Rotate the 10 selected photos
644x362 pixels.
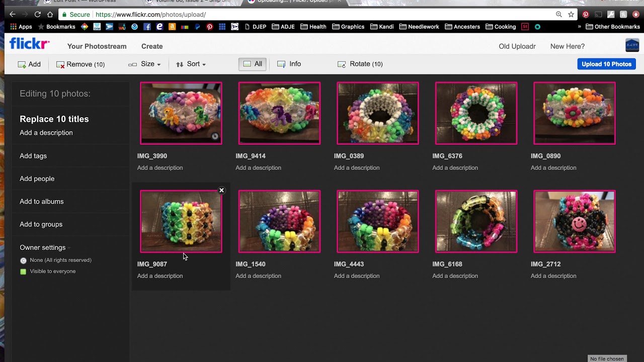[360, 64]
